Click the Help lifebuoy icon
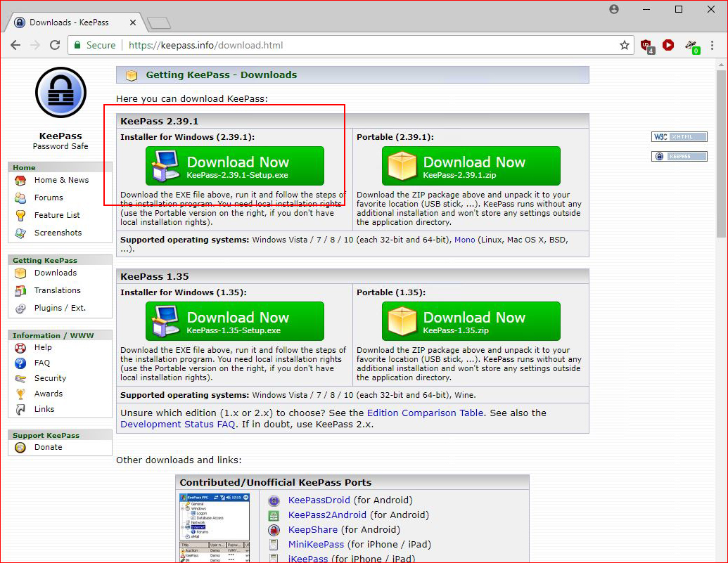The image size is (728, 563). (20, 348)
